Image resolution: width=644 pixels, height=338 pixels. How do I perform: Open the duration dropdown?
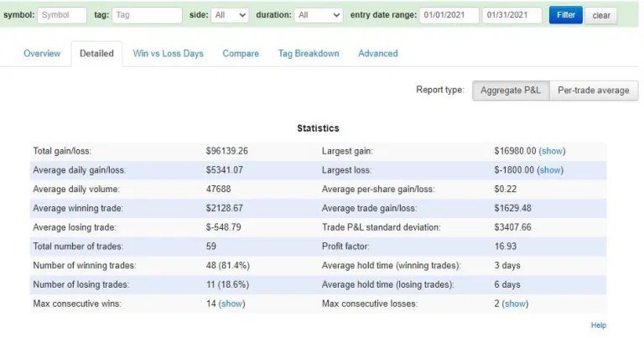[x=319, y=15]
